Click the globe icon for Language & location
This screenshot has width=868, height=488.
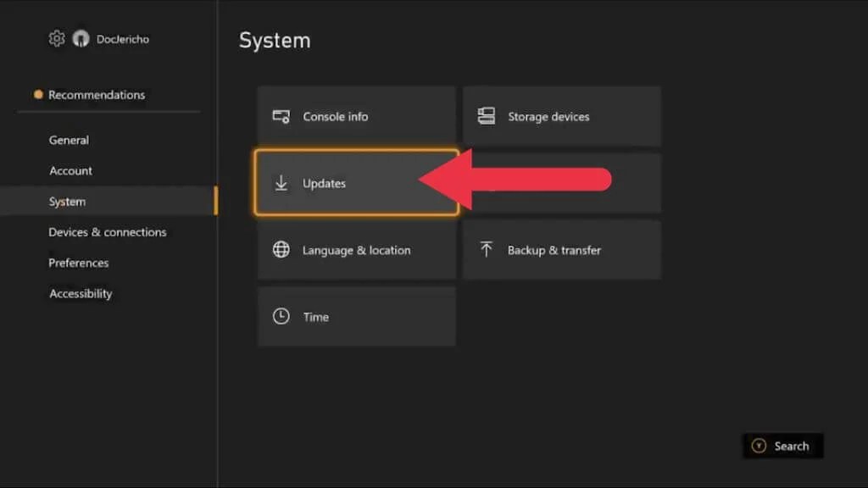tap(281, 250)
